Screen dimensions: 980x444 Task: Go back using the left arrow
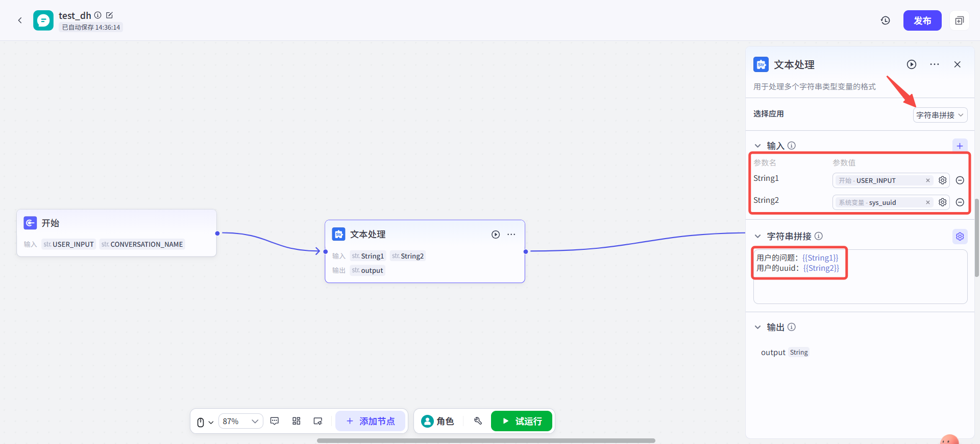[x=20, y=20]
